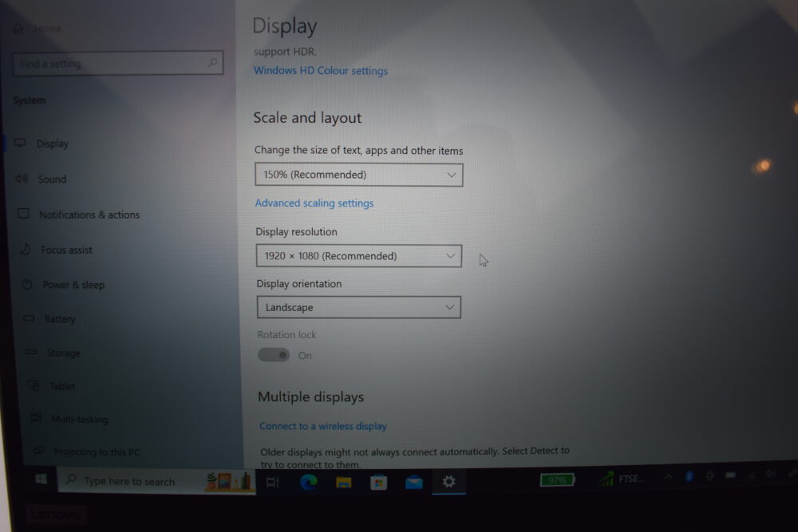
Task: Click the volume icon in the system tray
Action: click(770, 474)
